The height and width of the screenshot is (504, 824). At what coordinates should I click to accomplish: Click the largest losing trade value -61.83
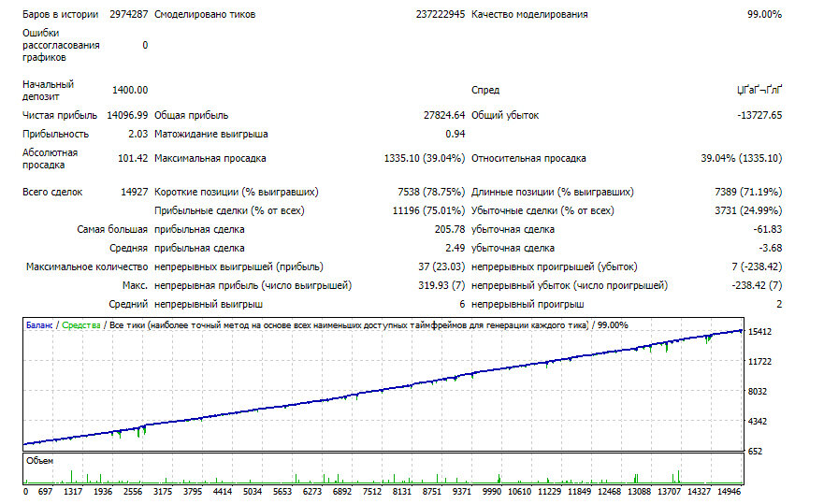[x=767, y=230]
